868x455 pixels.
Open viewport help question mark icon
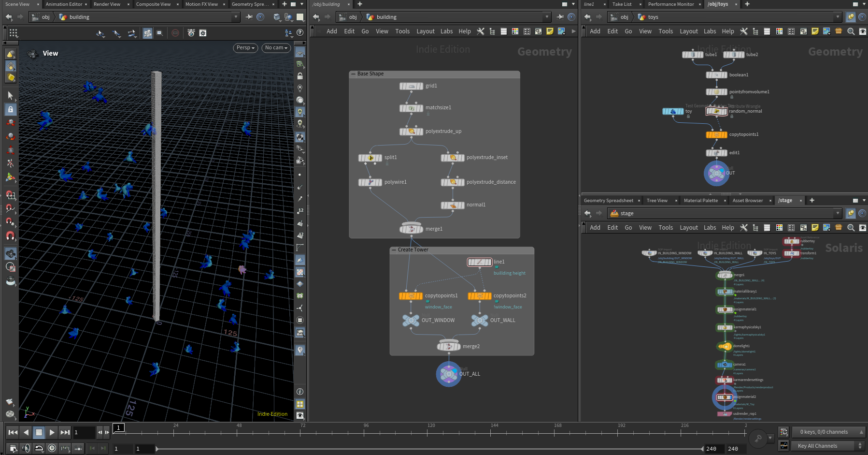click(300, 33)
